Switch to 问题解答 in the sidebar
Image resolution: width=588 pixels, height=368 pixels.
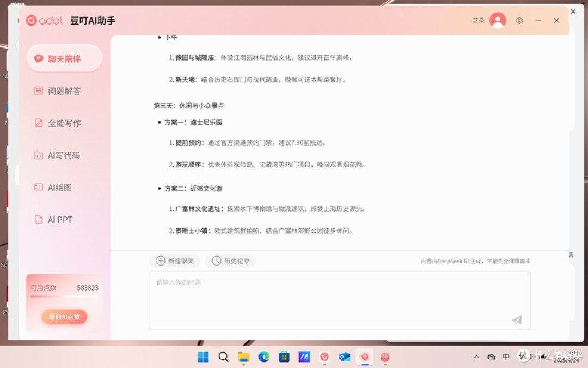57,91
